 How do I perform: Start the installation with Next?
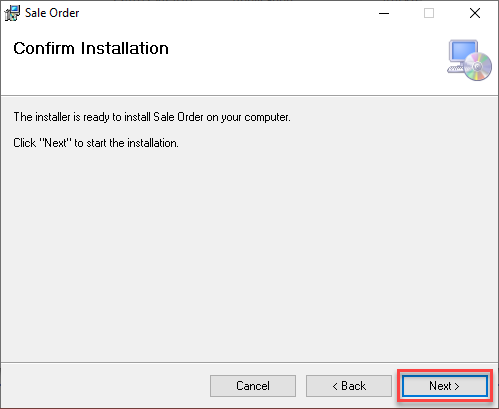[445, 386]
